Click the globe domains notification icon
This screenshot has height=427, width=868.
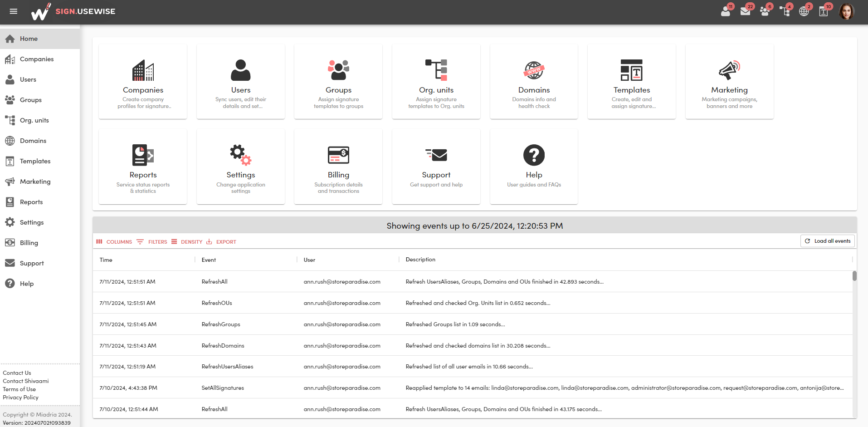coord(805,11)
